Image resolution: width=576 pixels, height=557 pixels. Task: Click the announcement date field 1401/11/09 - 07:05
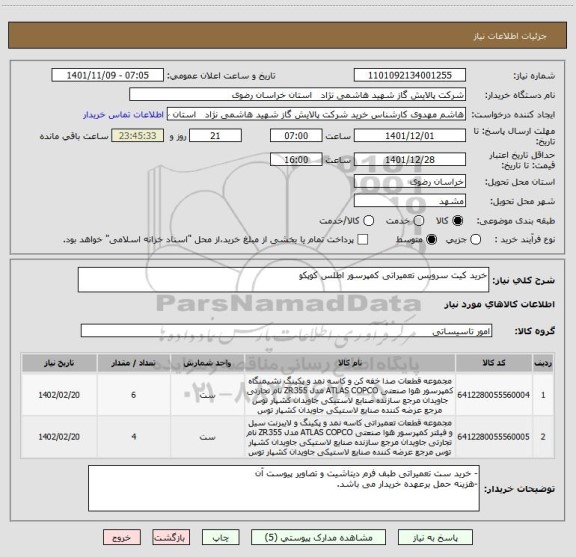pyautogui.click(x=108, y=75)
